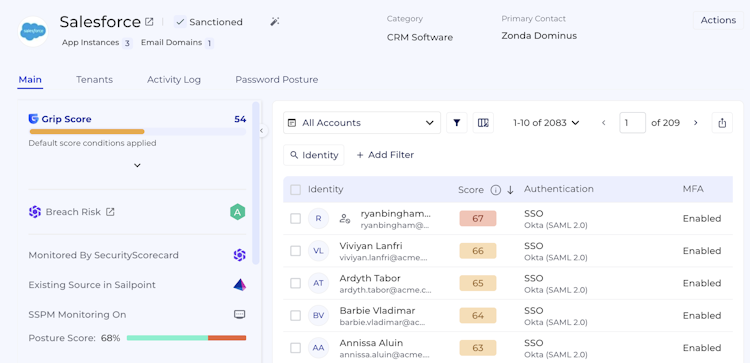Collapse the left panel arrow
This screenshot has width=750, height=363.
click(262, 131)
